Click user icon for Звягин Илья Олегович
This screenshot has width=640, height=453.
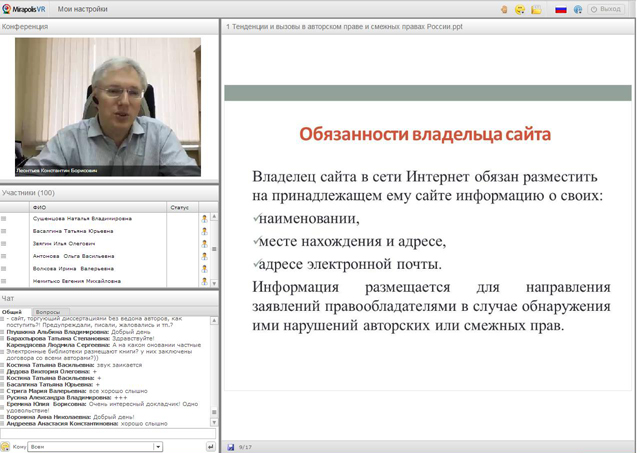(x=204, y=244)
